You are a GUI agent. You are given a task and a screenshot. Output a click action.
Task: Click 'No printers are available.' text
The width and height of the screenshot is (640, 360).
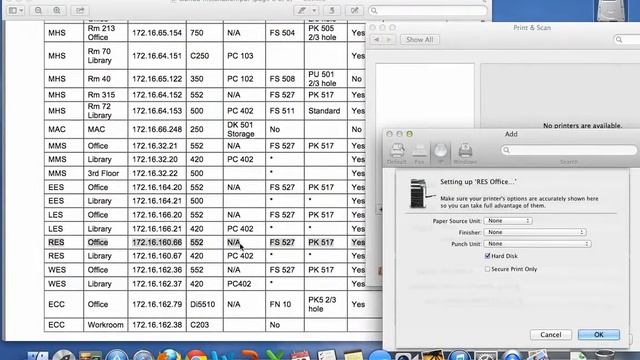pyautogui.click(x=582, y=126)
